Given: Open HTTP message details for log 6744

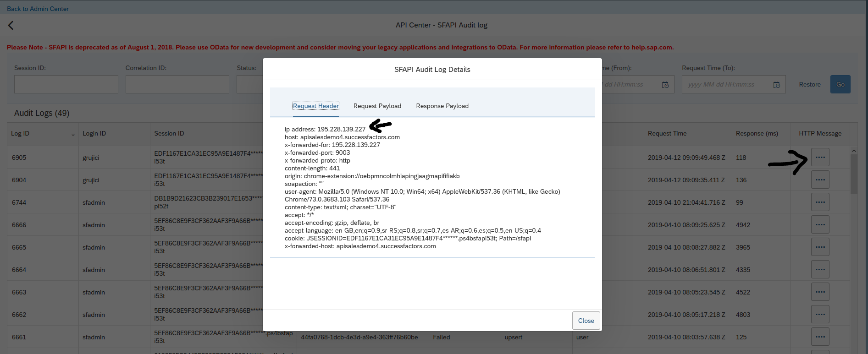Looking at the screenshot, I should coord(820,202).
